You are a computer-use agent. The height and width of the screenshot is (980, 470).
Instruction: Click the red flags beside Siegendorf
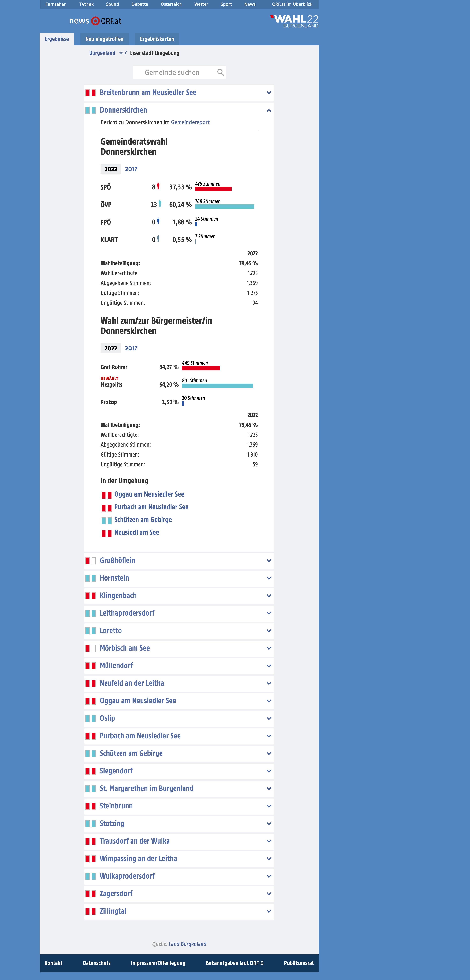click(x=91, y=771)
